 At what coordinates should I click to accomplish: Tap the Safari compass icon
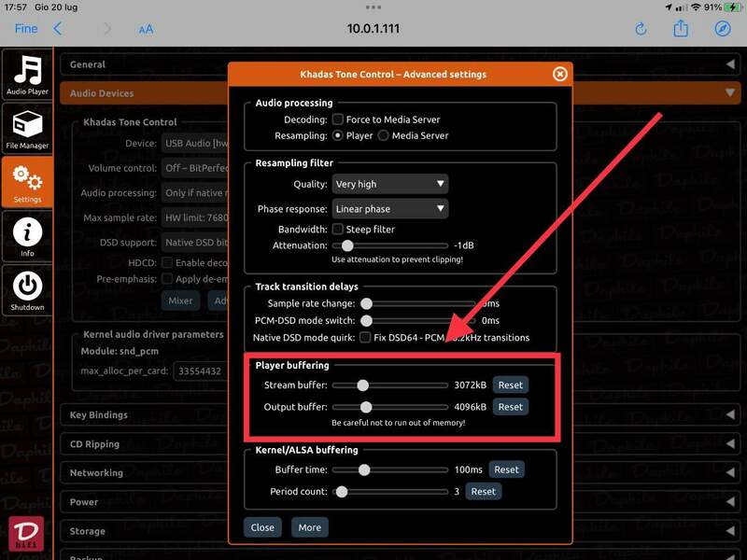point(723,29)
